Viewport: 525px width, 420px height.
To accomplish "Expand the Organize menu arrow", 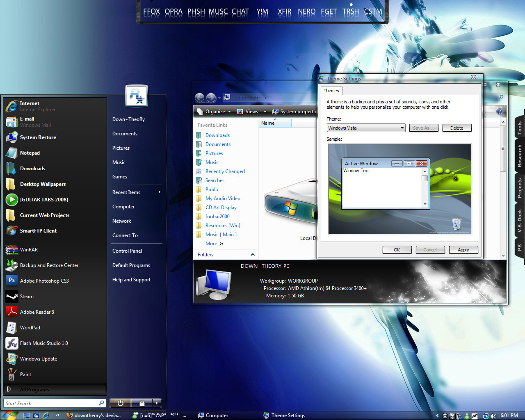I will (x=229, y=112).
